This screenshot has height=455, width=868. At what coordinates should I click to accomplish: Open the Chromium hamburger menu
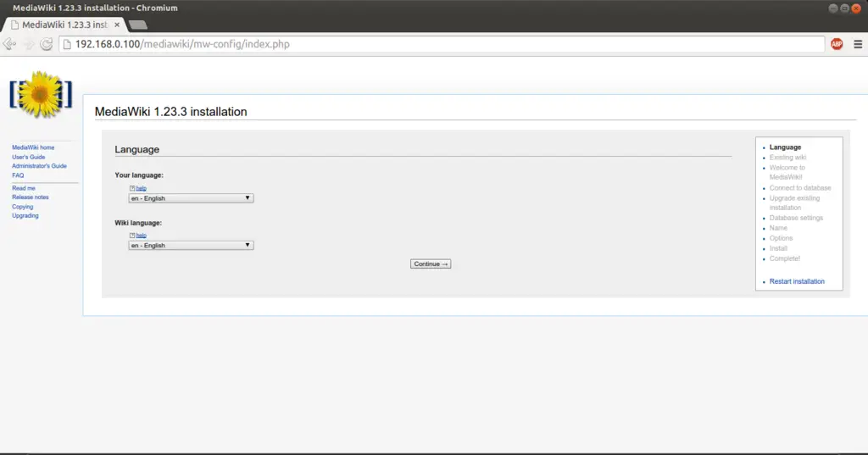[858, 44]
